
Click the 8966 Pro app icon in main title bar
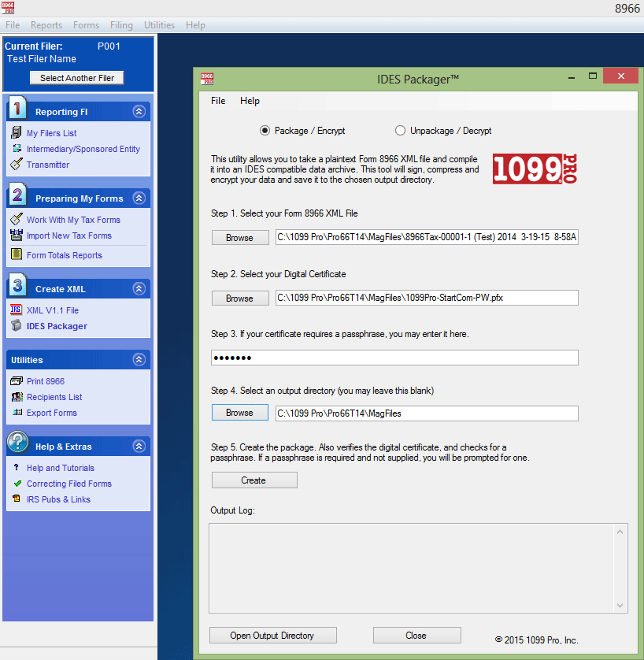[8, 8]
